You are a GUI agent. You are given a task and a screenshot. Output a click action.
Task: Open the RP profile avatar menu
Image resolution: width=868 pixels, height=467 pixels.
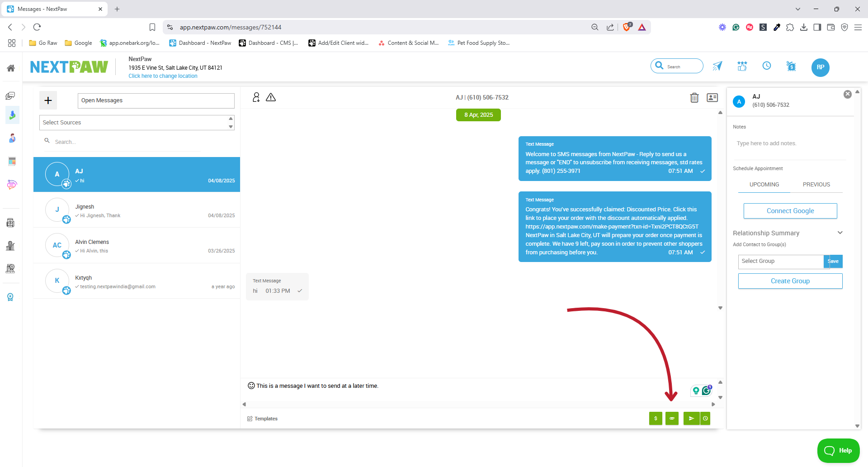[x=820, y=67]
